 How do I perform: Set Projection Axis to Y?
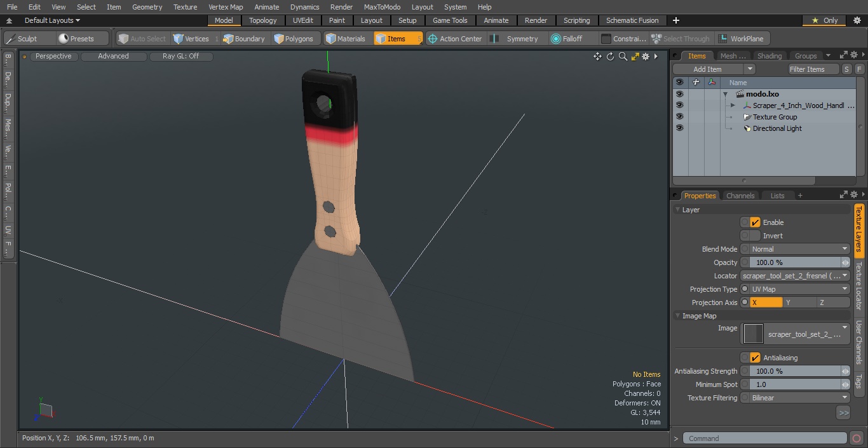tap(799, 302)
